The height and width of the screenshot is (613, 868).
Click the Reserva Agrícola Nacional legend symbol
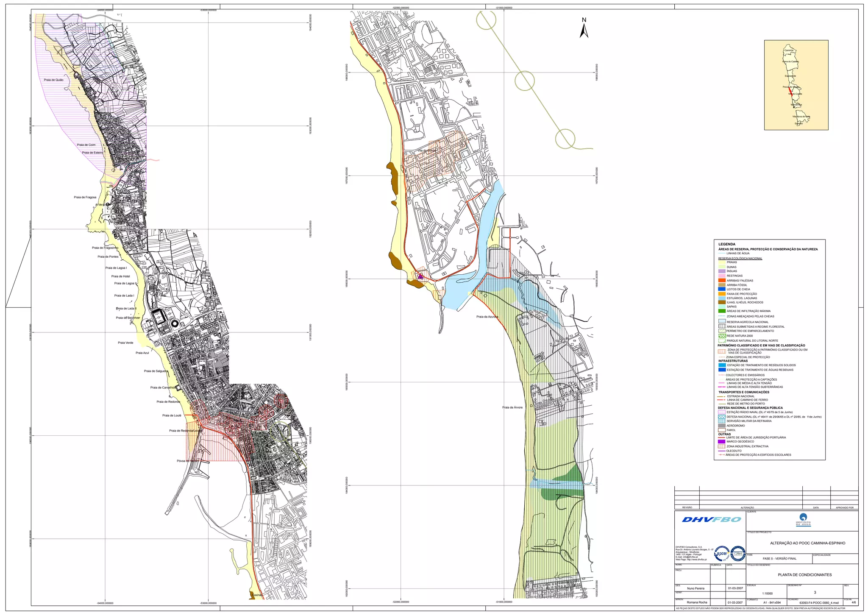[722, 322]
